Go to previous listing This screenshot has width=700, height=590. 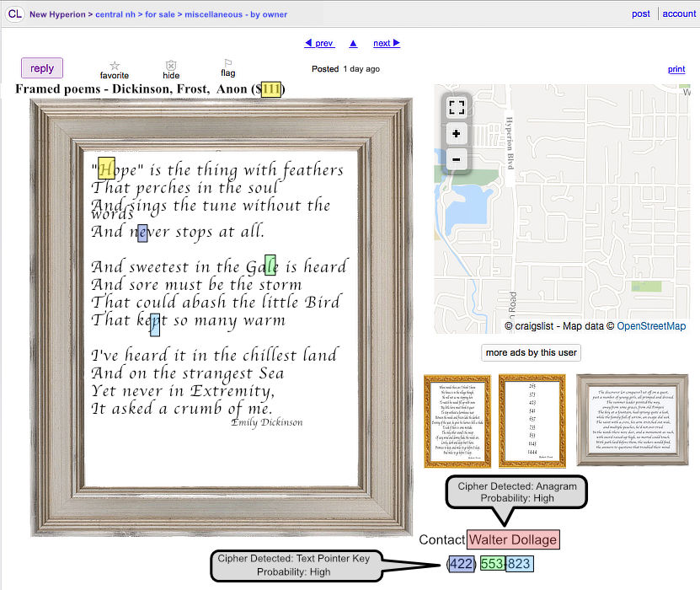tap(318, 43)
